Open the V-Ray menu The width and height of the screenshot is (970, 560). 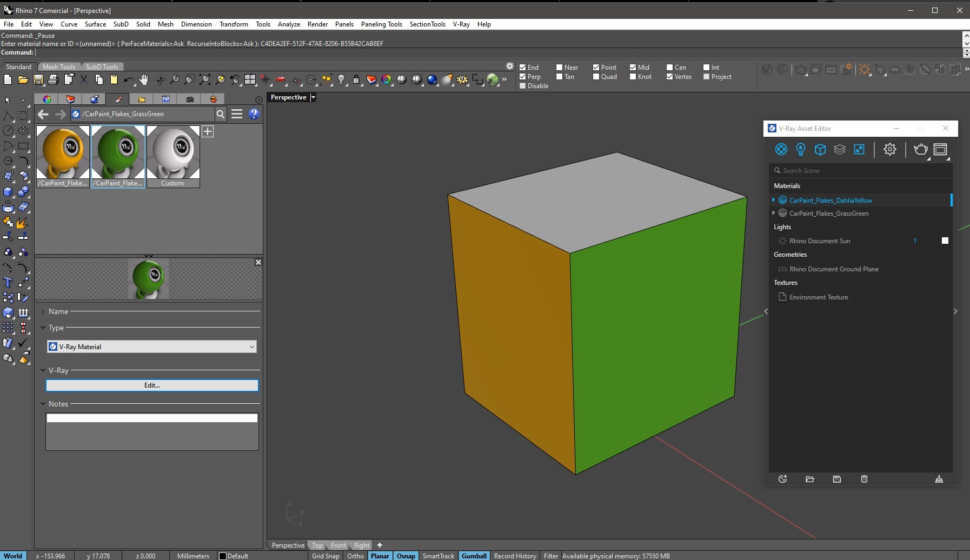click(461, 24)
